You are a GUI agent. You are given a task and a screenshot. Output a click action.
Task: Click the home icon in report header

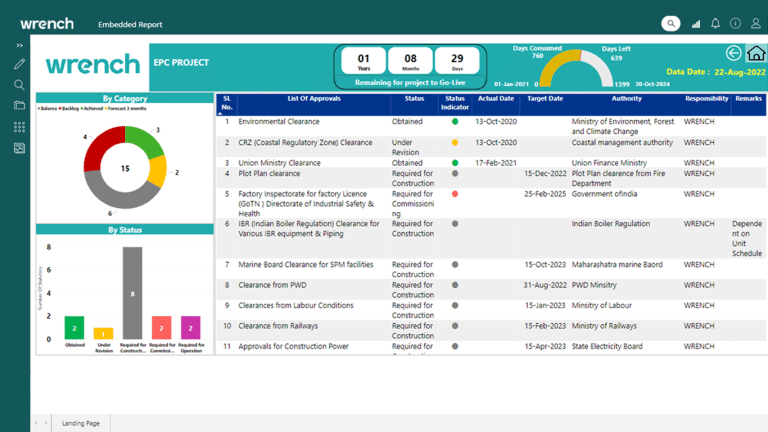[756, 53]
